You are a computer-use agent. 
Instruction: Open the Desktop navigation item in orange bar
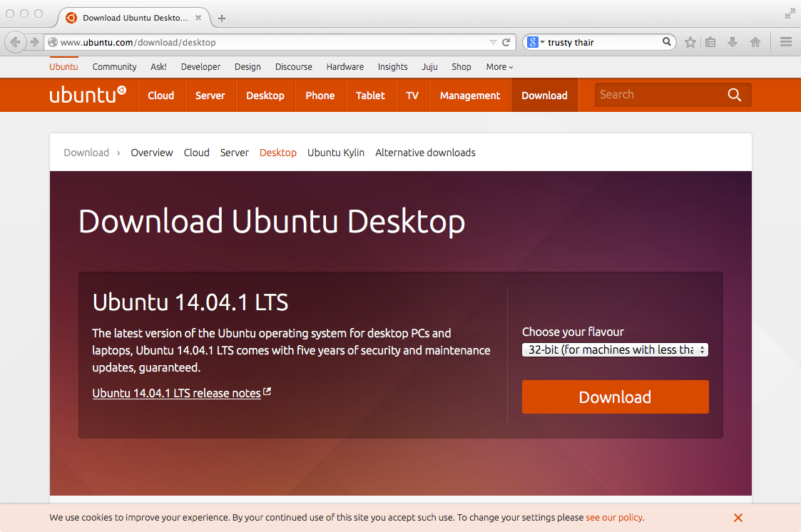[x=265, y=96]
